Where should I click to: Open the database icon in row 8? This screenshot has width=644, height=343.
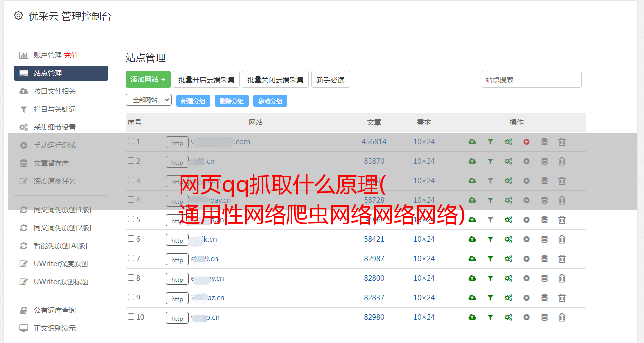pos(544,278)
